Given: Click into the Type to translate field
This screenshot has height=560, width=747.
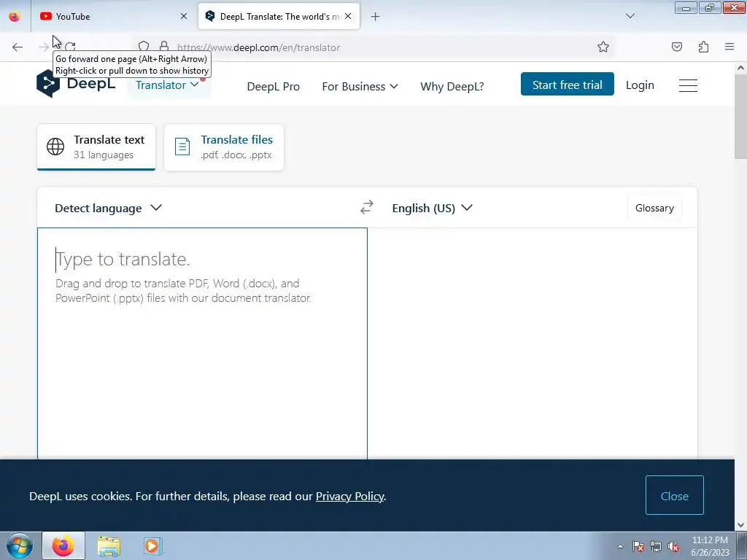Looking at the screenshot, I should tap(203, 343).
